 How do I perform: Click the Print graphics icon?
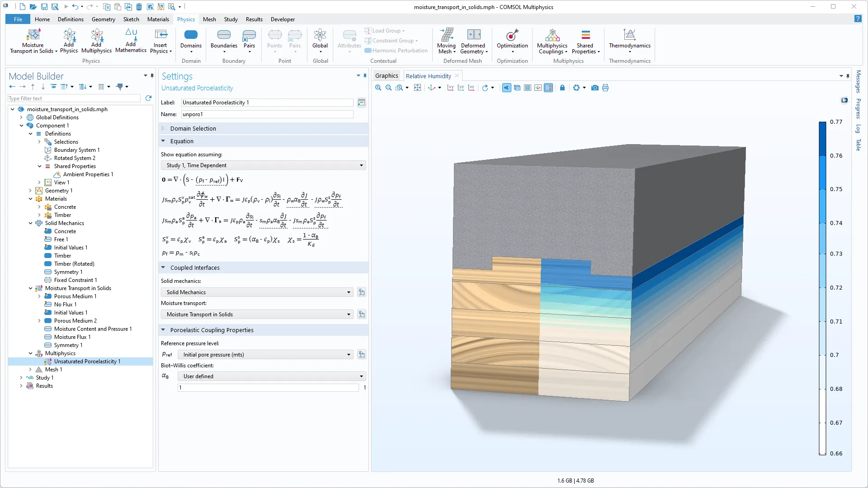point(605,88)
